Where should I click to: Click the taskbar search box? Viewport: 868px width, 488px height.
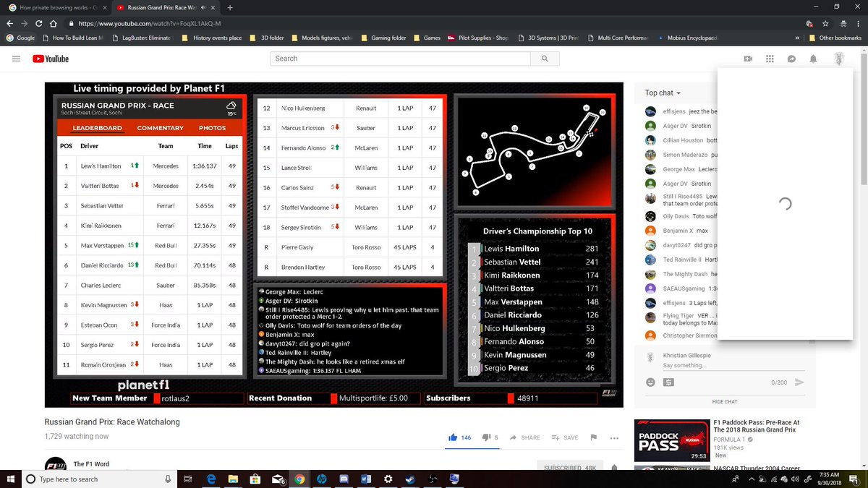coord(101,479)
